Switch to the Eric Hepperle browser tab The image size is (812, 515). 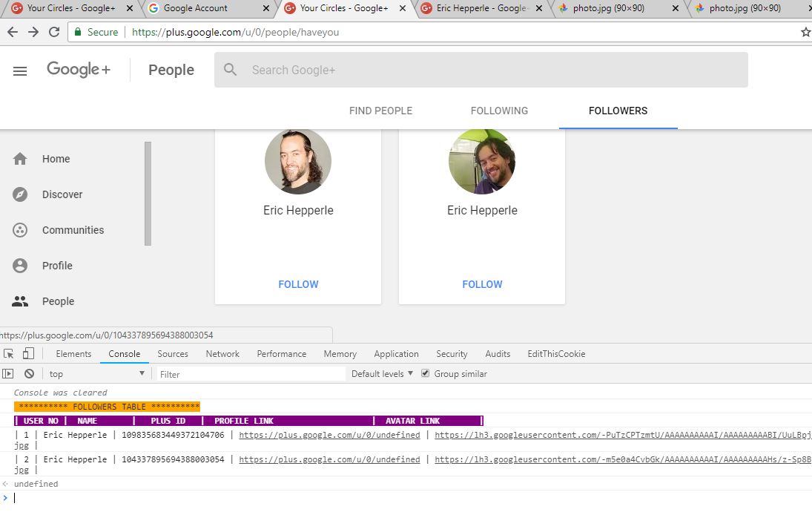(481, 8)
